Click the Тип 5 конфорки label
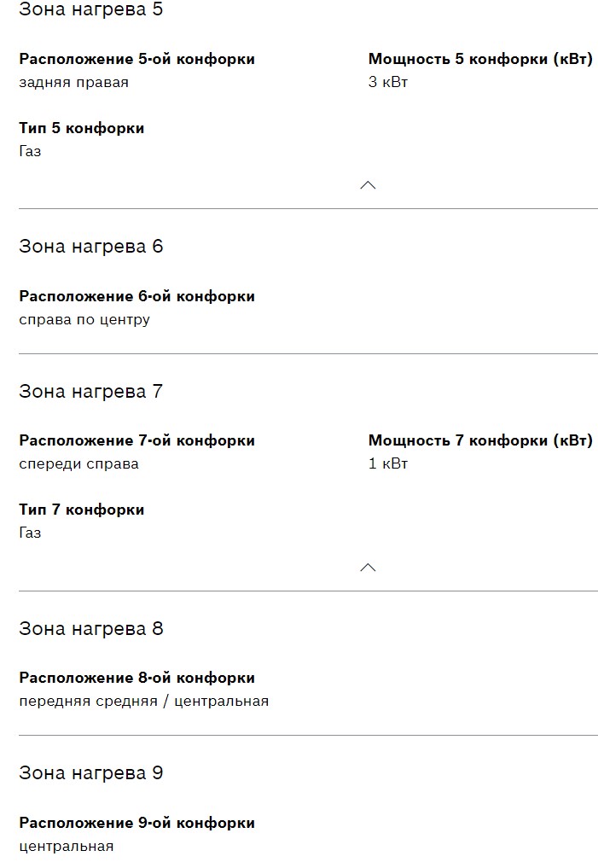 (x=82, y=129)
